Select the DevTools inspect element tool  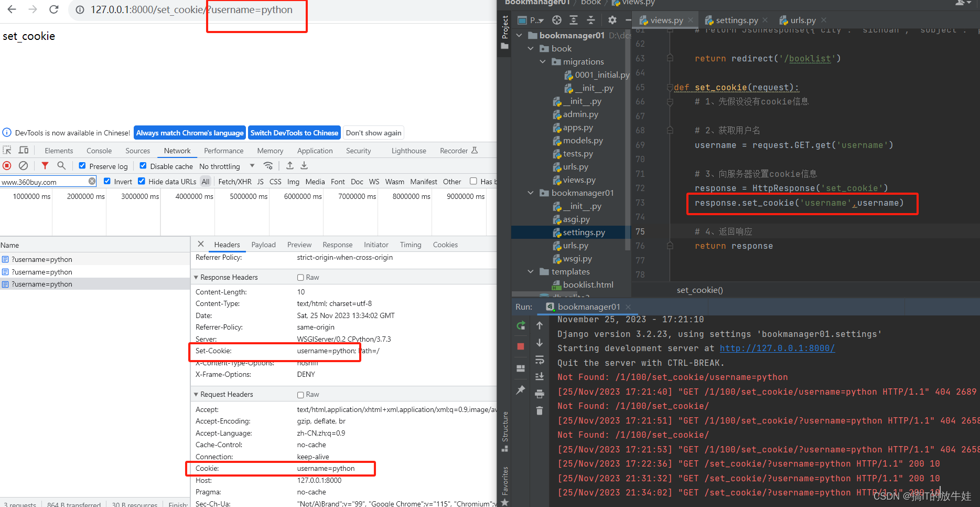(7, 150)
